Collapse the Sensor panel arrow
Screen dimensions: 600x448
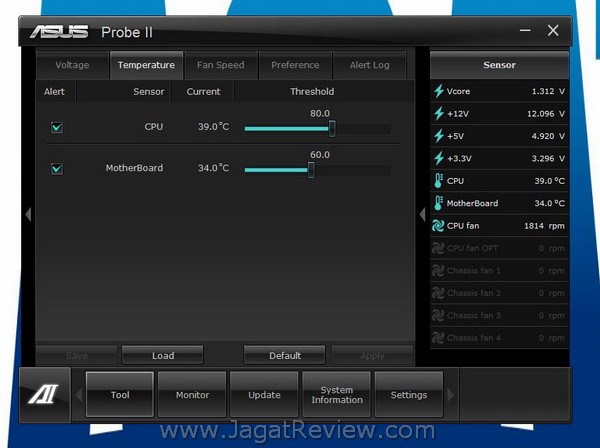click(x=422, y=214)
